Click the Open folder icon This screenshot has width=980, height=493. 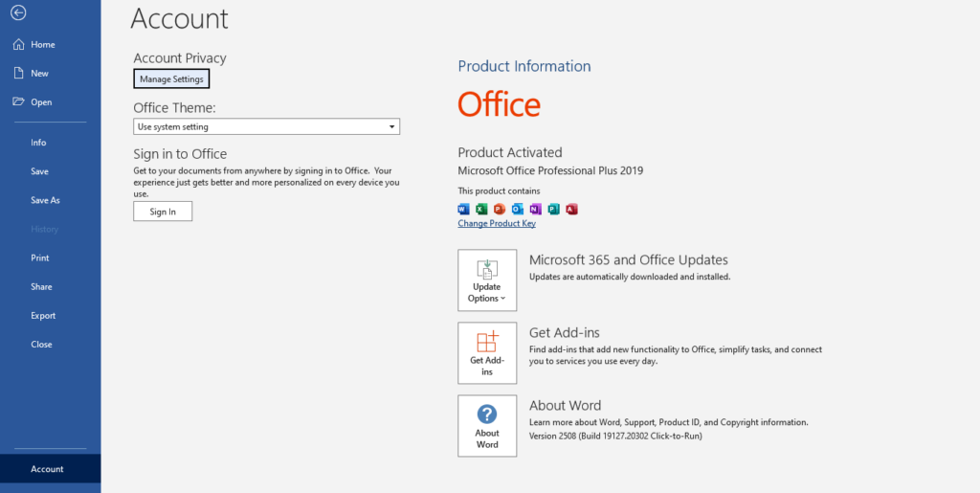pos(19,101)
